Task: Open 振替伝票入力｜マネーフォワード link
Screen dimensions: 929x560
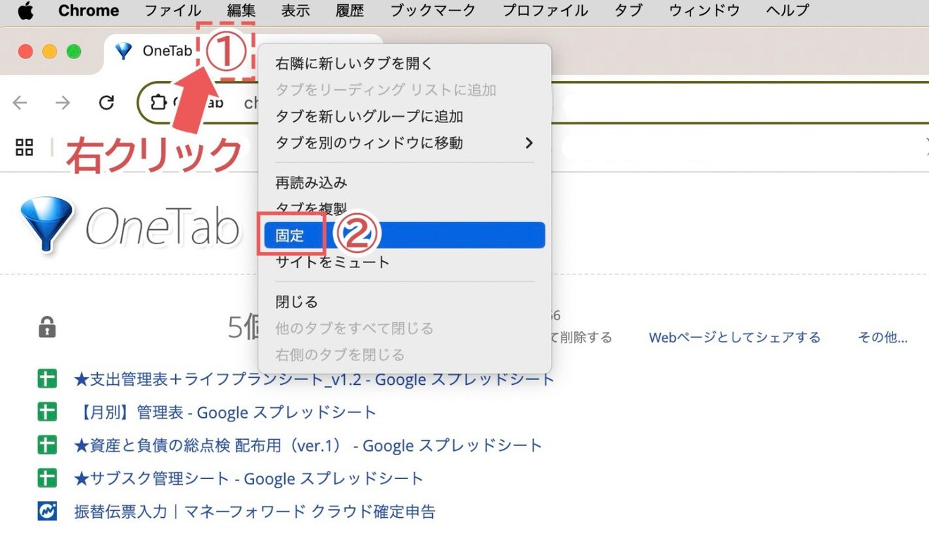Action: pos(255,511)
